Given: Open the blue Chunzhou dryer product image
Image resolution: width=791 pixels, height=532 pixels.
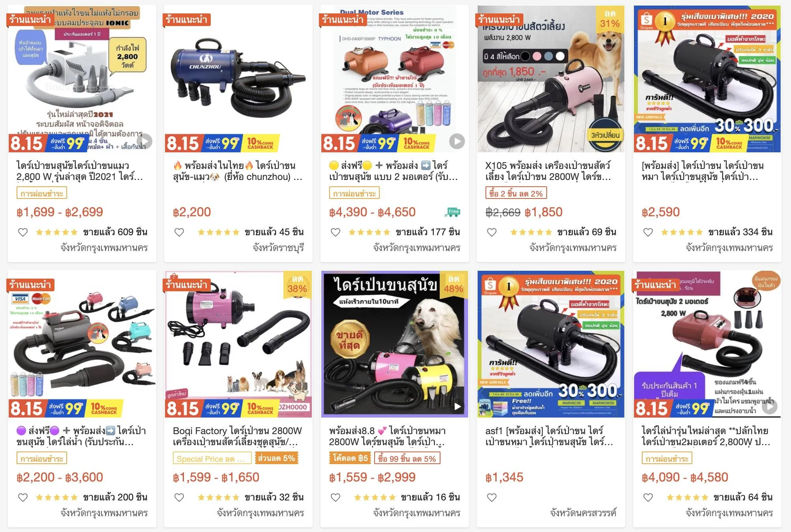Looking at the screenshot, I should (238, 79).
